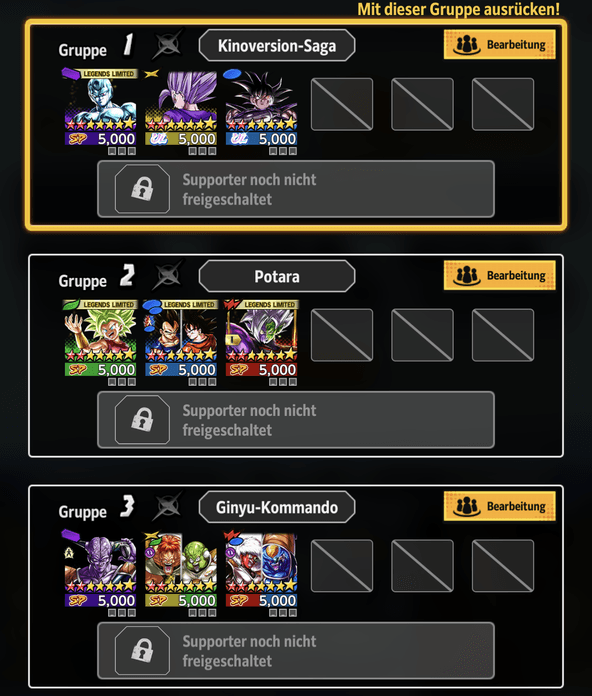The height and width of the screenshot is (696, 592).
Task: Click the locked supporter slot in Gruppe 1
Action: [x=296, y=189]
